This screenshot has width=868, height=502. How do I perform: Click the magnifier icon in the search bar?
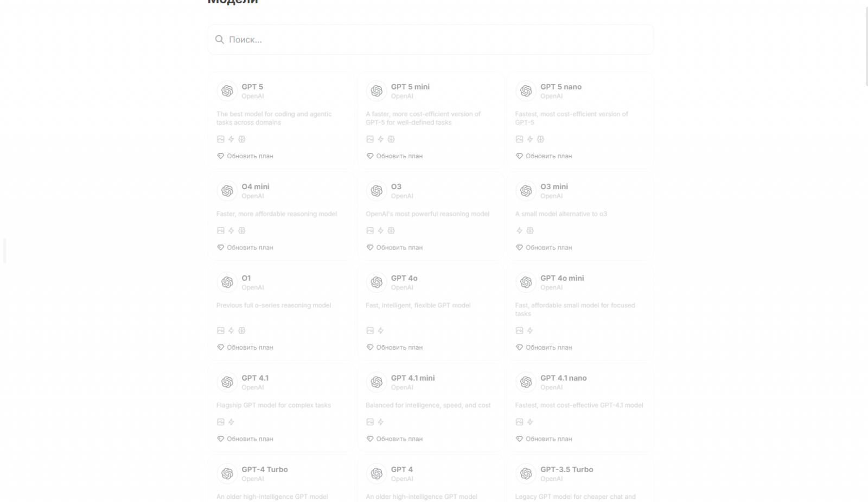[220, 40]
